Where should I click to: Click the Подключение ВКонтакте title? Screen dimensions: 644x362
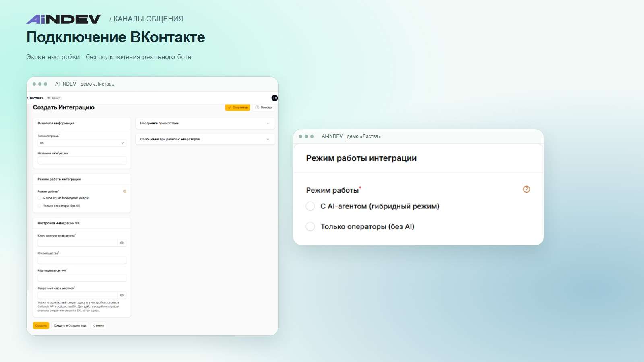[x=116, y=37]
